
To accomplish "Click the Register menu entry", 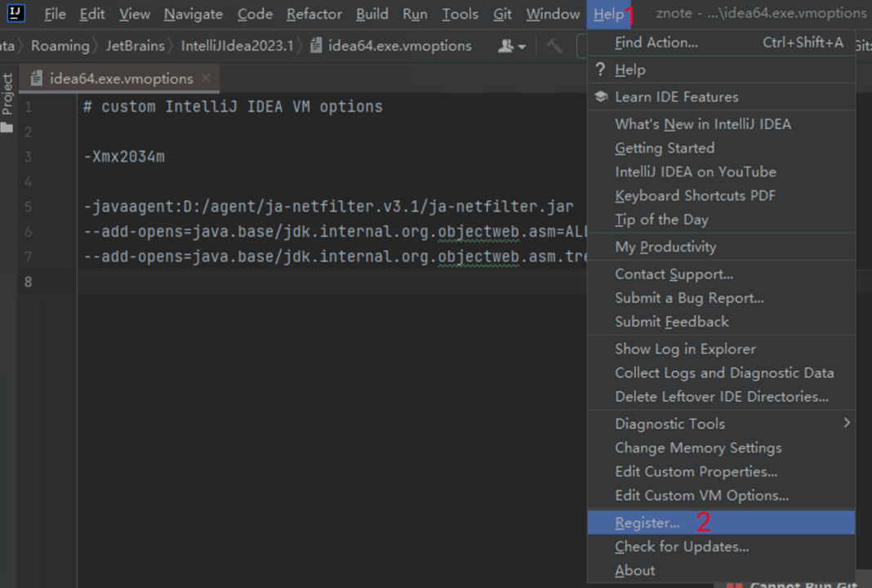I will tap(721, 523).
